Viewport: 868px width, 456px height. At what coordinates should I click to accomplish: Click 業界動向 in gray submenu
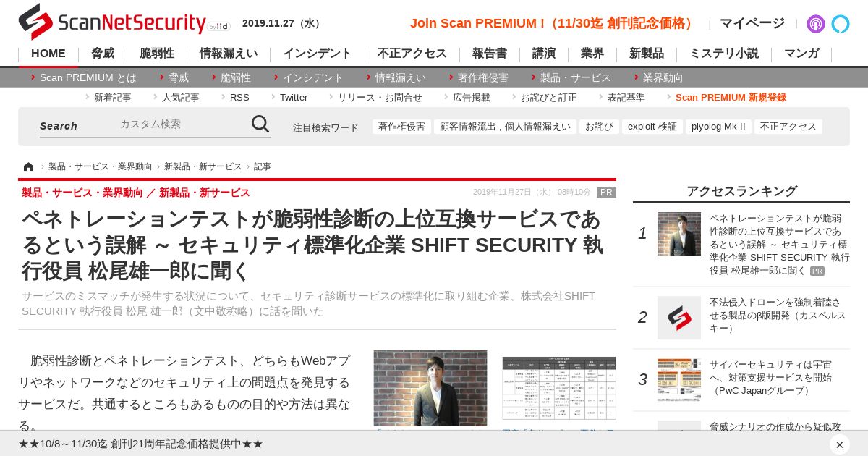coord(663,77)
